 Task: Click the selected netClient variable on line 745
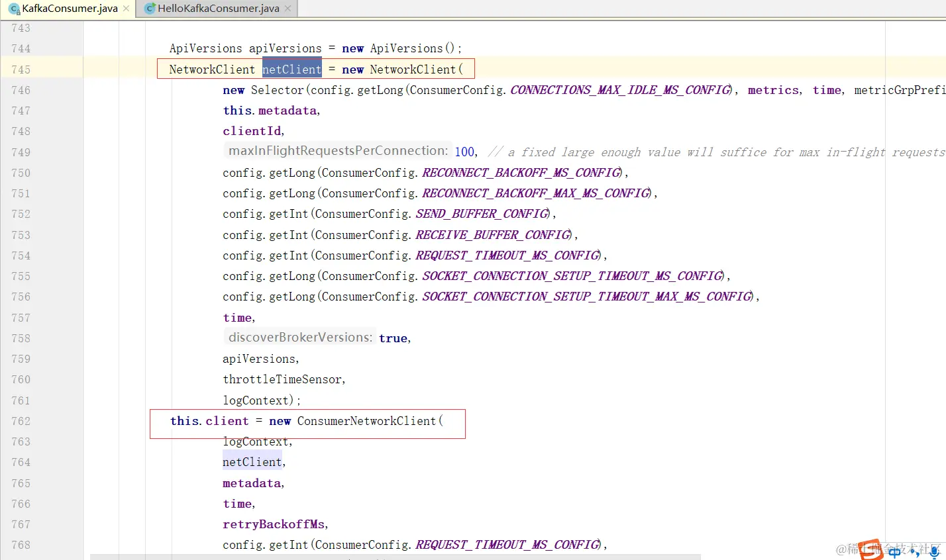pyautogui.click(x=291, y=69)
